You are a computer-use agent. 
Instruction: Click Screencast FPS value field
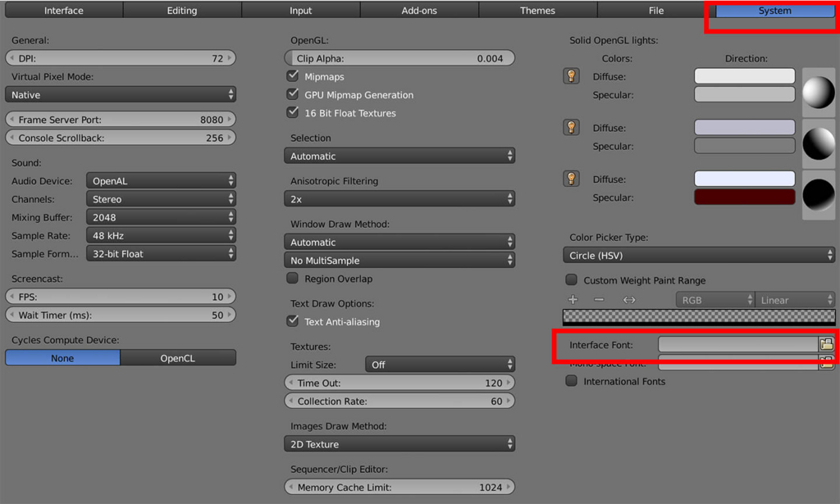(x=121, y=297)
